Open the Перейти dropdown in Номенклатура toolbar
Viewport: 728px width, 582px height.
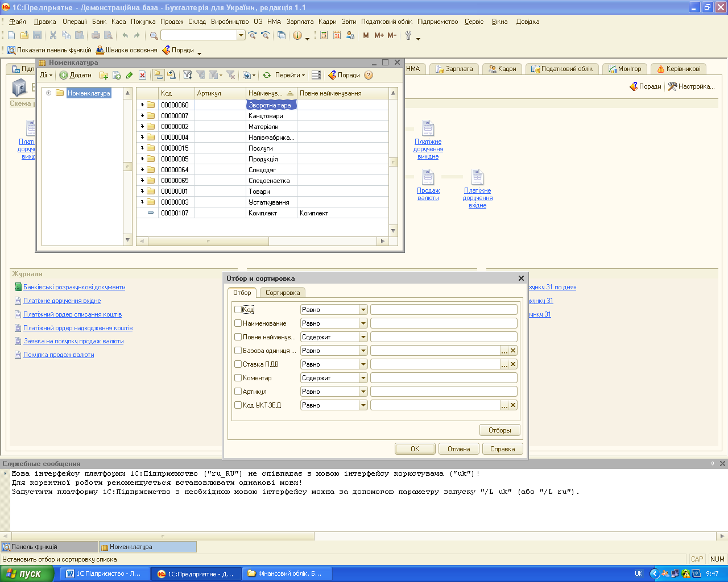point(290,75)
